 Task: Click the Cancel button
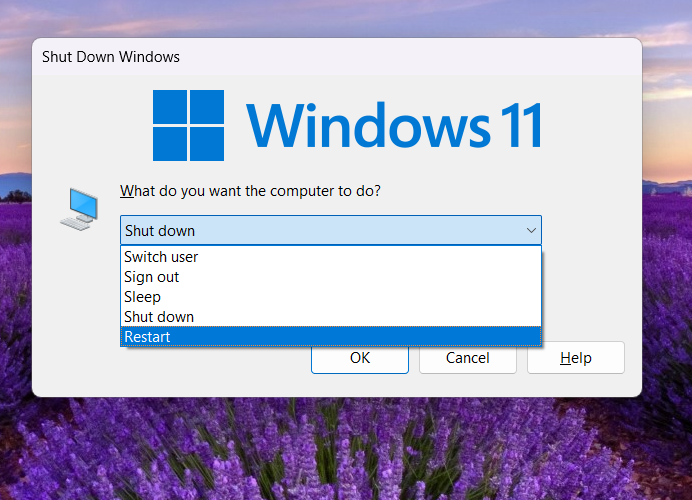[467, 358]
